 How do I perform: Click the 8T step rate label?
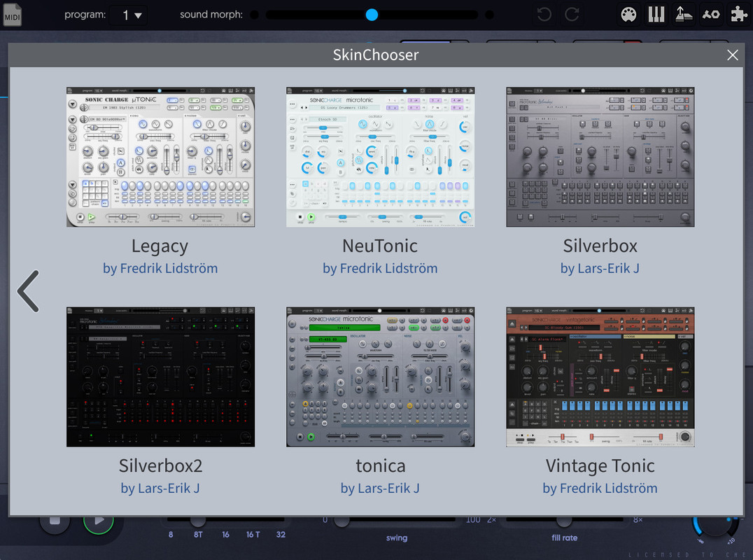pos(198,535)
